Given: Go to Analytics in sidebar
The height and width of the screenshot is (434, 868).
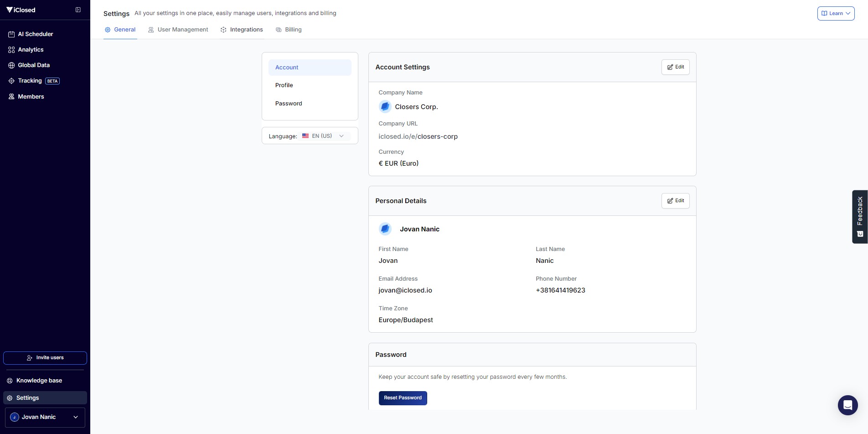Looking at the screenshot, I should [31, 50].
